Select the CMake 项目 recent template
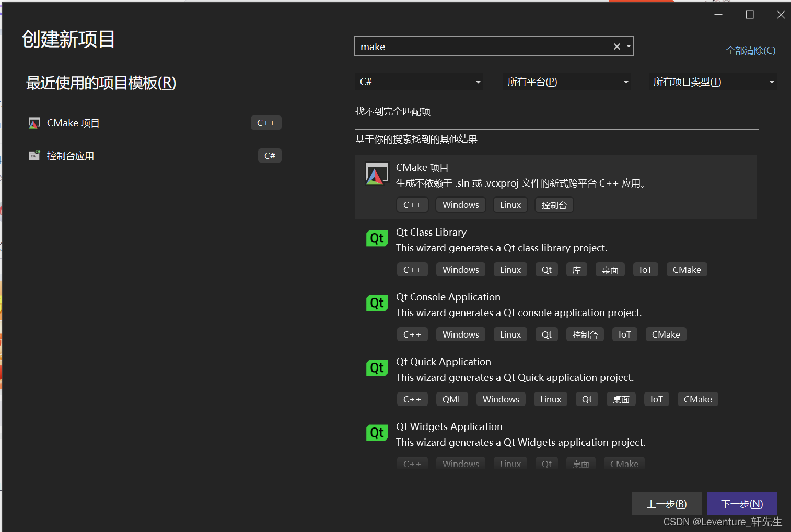 click(155, 123)
